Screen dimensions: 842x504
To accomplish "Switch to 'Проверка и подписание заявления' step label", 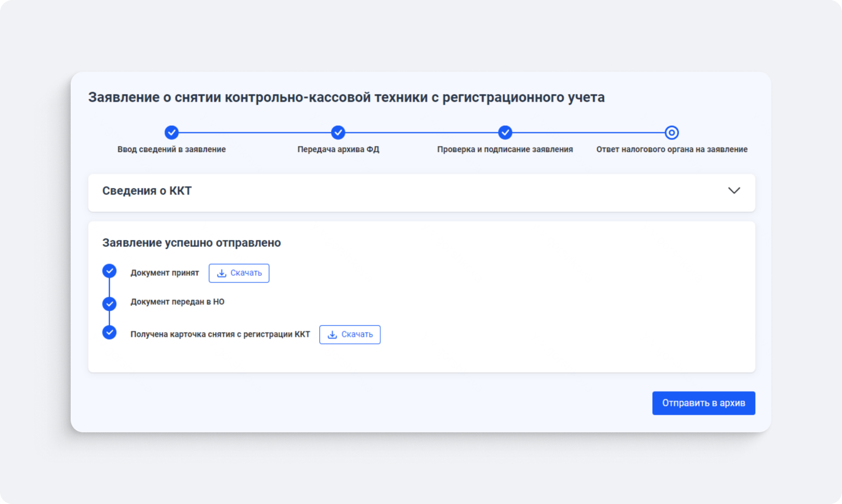I will tap(505, 150).
